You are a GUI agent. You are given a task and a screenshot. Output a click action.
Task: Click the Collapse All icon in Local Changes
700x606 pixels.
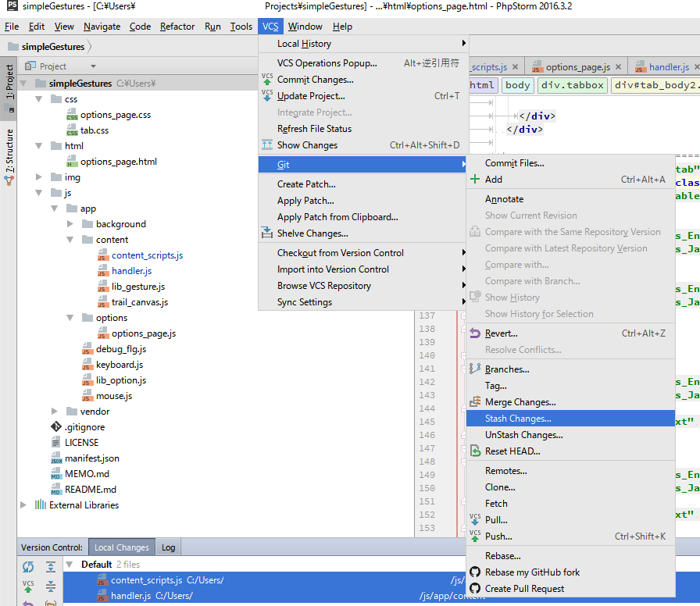(50, 586)
